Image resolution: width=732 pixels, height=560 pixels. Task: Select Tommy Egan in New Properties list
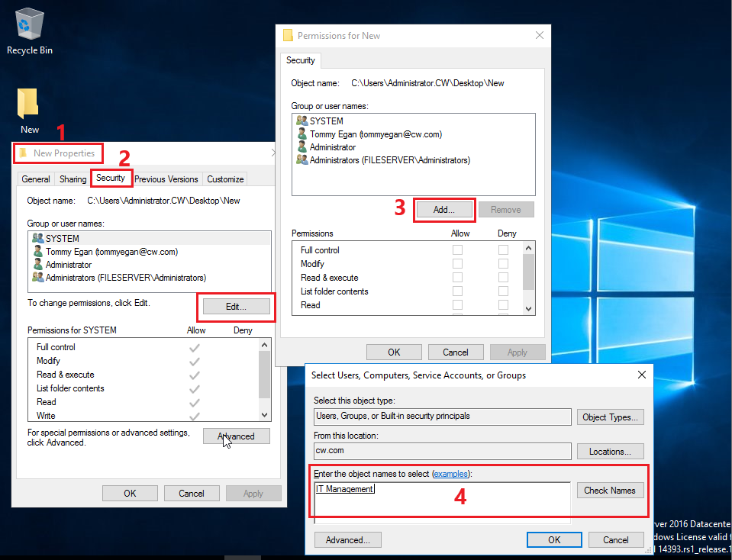tap(111, 252)
